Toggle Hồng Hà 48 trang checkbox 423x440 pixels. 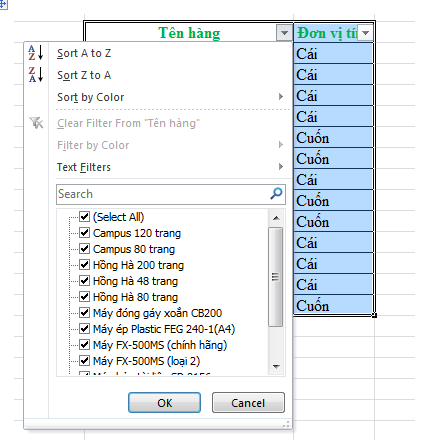[85, 281]
